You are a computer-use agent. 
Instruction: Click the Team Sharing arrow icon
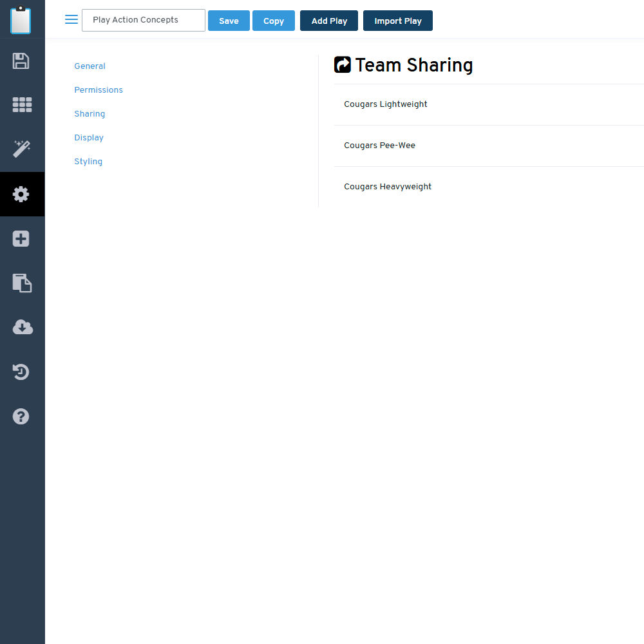tap(342, 64)
